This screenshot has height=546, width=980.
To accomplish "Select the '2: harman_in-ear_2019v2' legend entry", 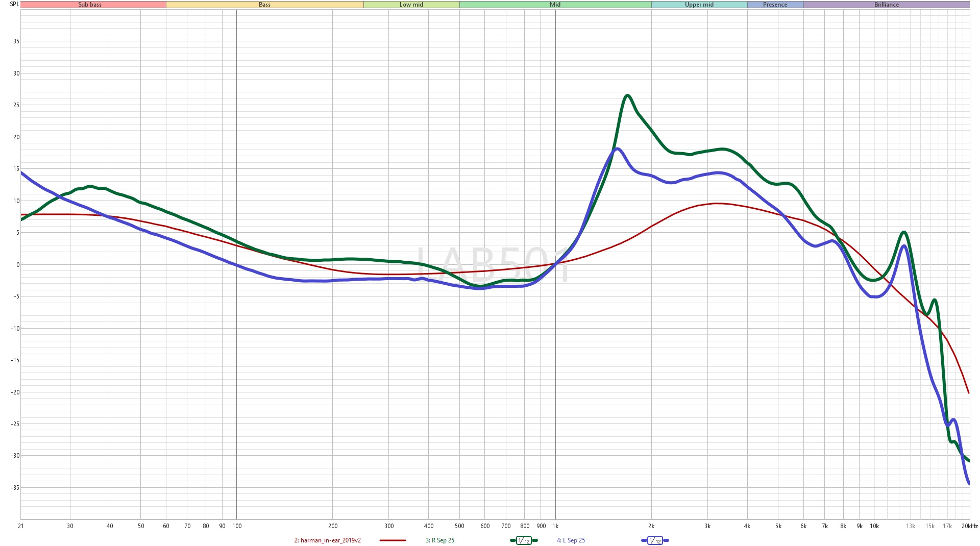I will [x=327, y=540].
